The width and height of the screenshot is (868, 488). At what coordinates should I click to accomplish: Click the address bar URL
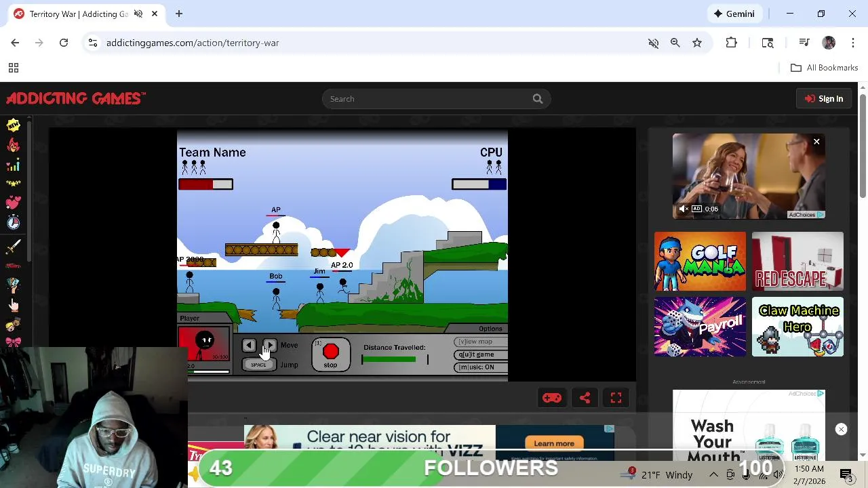193,43
